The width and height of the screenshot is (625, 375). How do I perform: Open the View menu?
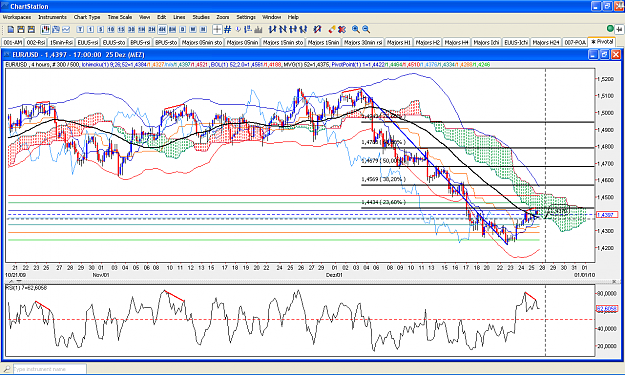144,17
